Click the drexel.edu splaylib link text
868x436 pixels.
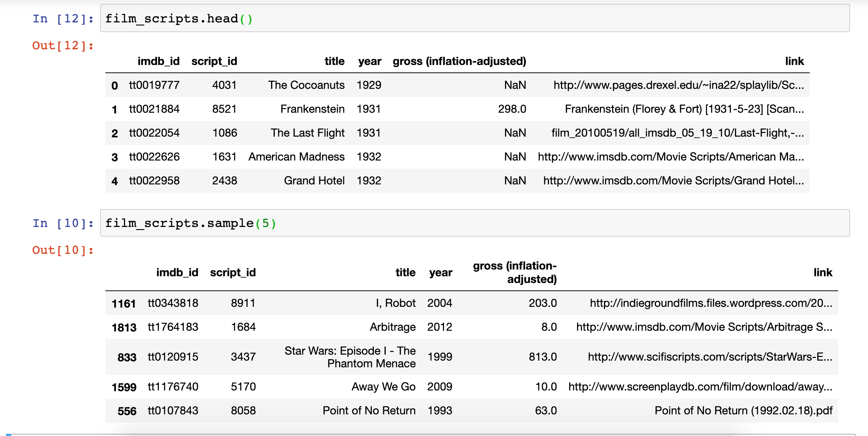pos(679,85)
